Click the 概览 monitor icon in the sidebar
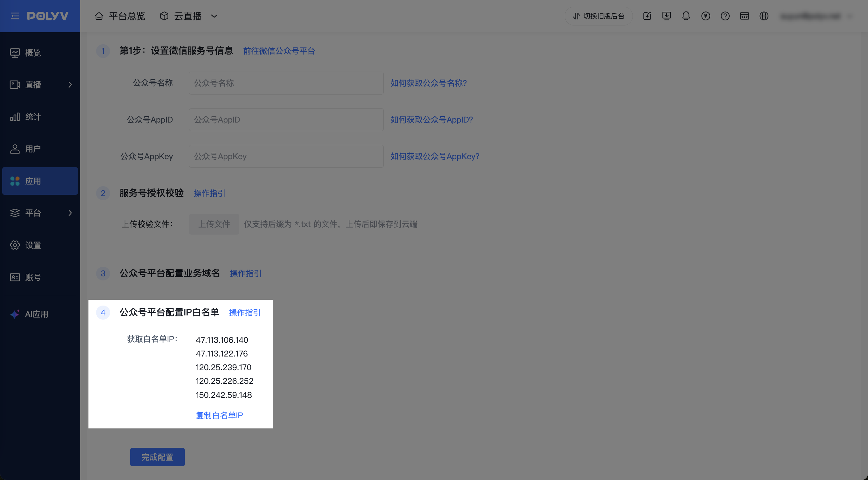Image resolution: width=868 pixels, height=480 pixels. tap(15, 53)
